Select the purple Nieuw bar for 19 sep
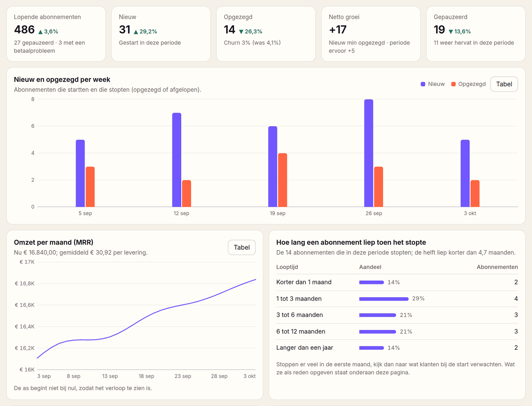This screenshot has height=406, width=532. pyautogui.click(x=273, y=167)
